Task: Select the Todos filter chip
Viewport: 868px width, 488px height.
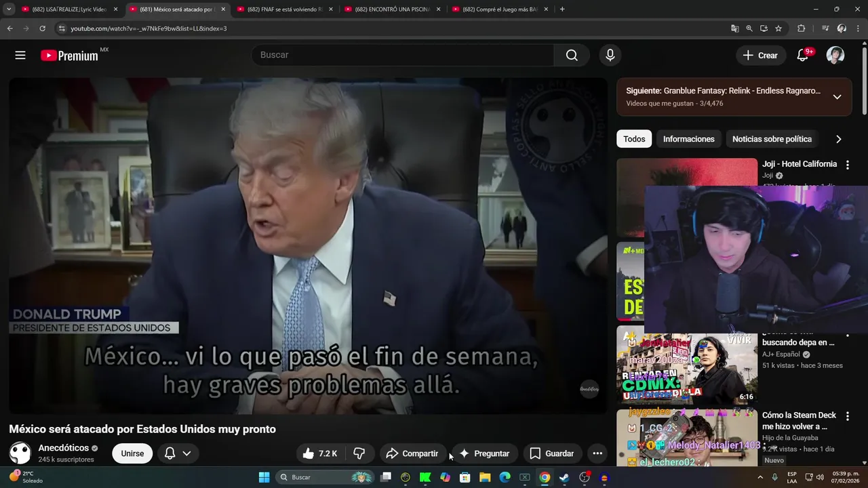Action: point(634,139)
